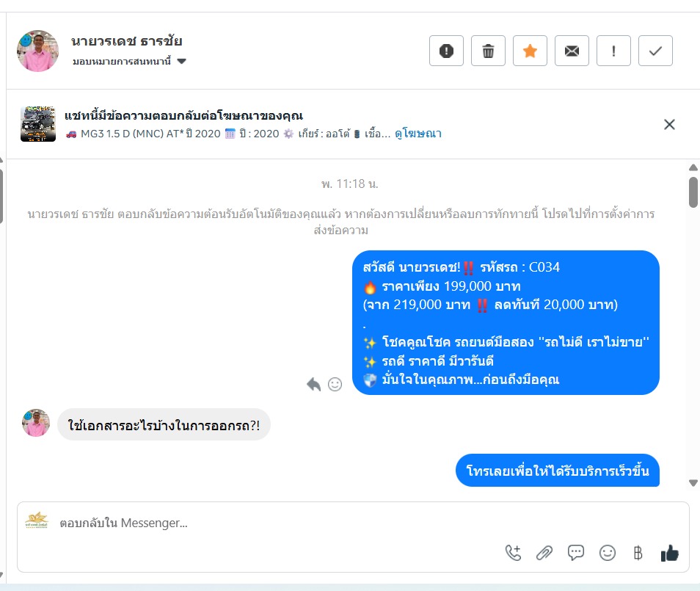Reply to the C034 price message
The height and width of the screenshot is (591, 700).
[x=314, y=384]
